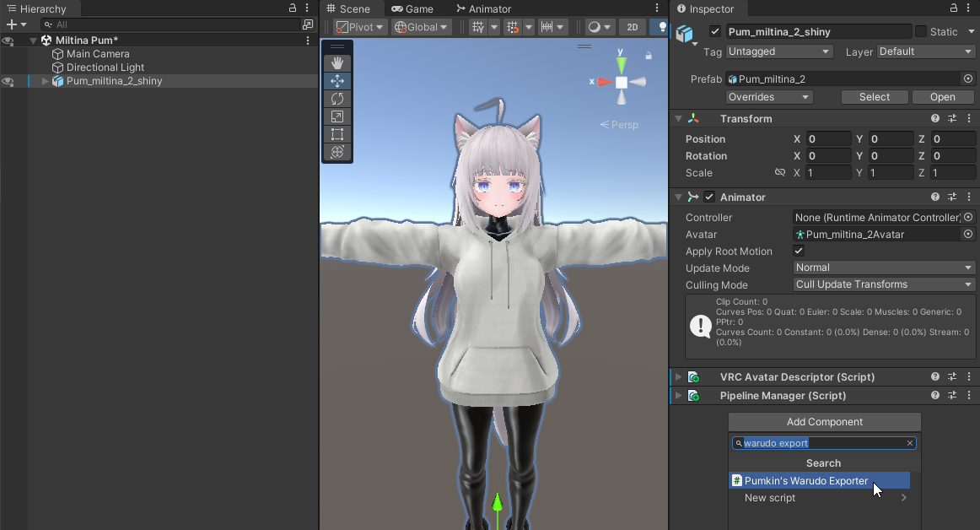This screenshot has height=530, width=980.
Task: Click the prefab Select button
Action: coord(875,97)
